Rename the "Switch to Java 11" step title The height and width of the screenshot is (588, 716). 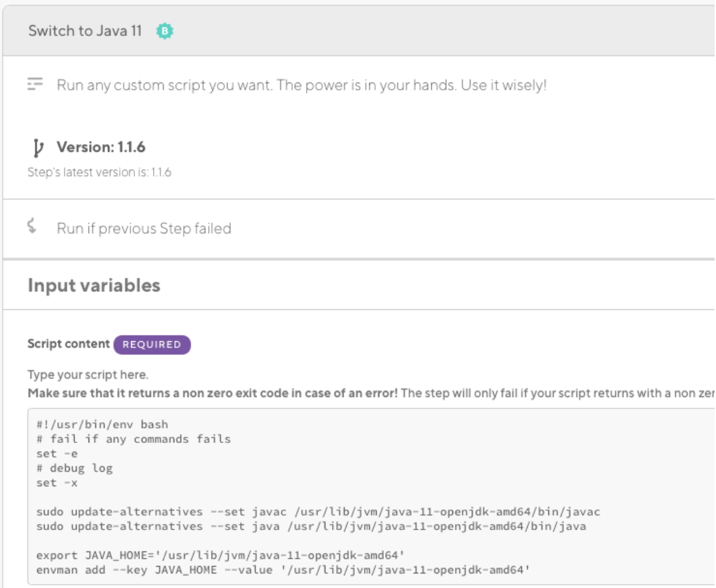[85, 31]
